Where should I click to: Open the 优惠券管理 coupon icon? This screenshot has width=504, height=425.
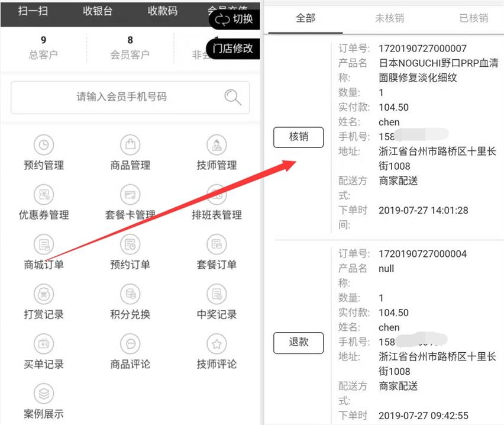[x=44, y=194]
